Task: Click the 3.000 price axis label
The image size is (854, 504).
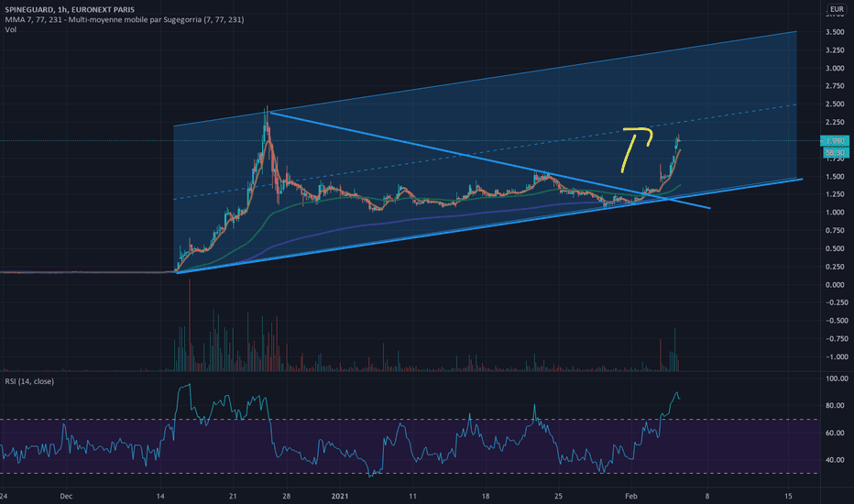Action: click(835, 68)
